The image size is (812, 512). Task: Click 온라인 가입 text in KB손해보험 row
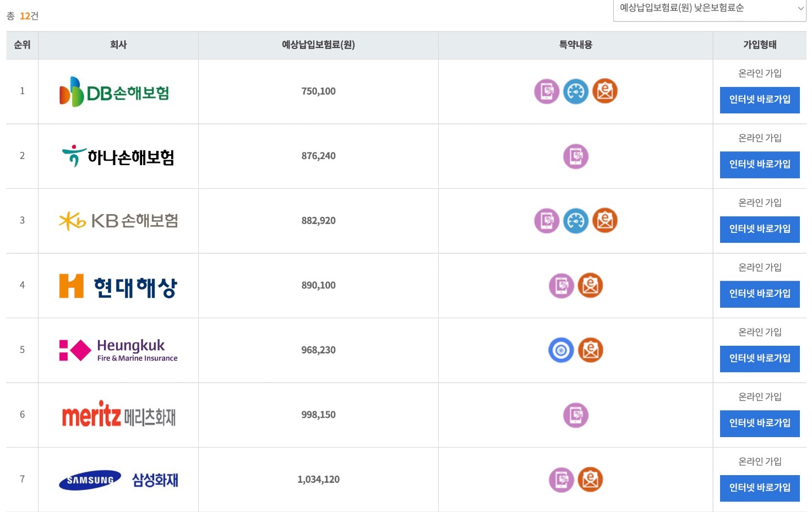[x=760, y=203]
